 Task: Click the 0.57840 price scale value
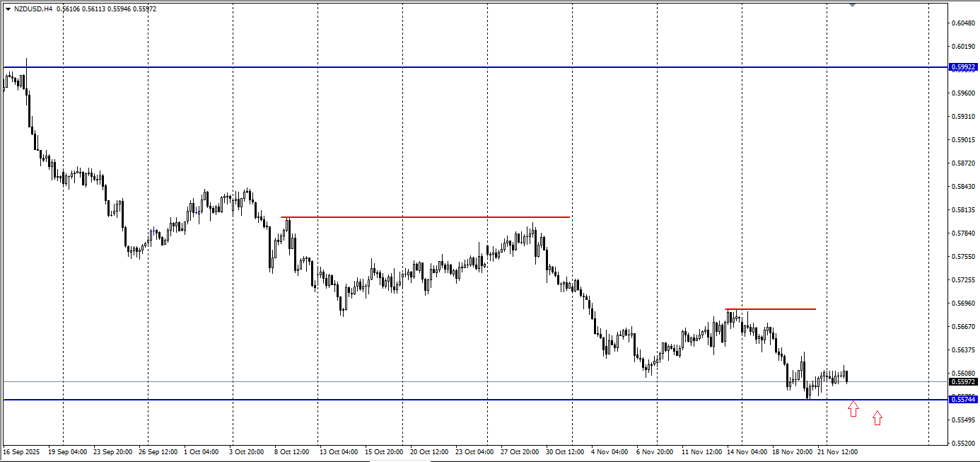tap(963, 233)
